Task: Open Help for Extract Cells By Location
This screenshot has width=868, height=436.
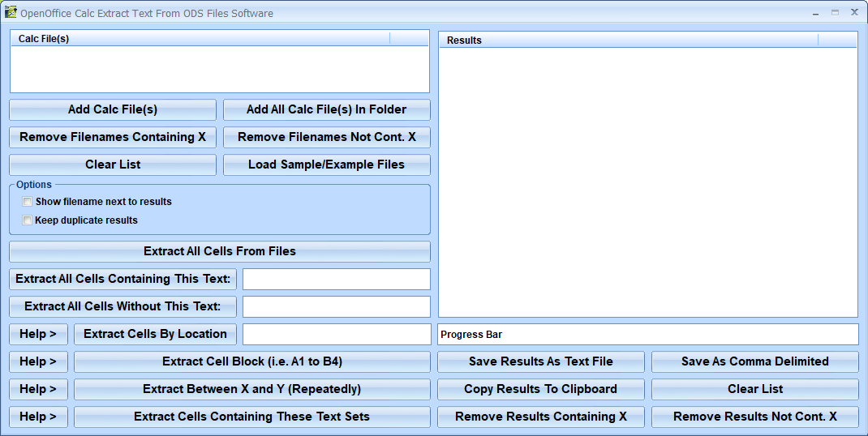Action: [38, 334]
